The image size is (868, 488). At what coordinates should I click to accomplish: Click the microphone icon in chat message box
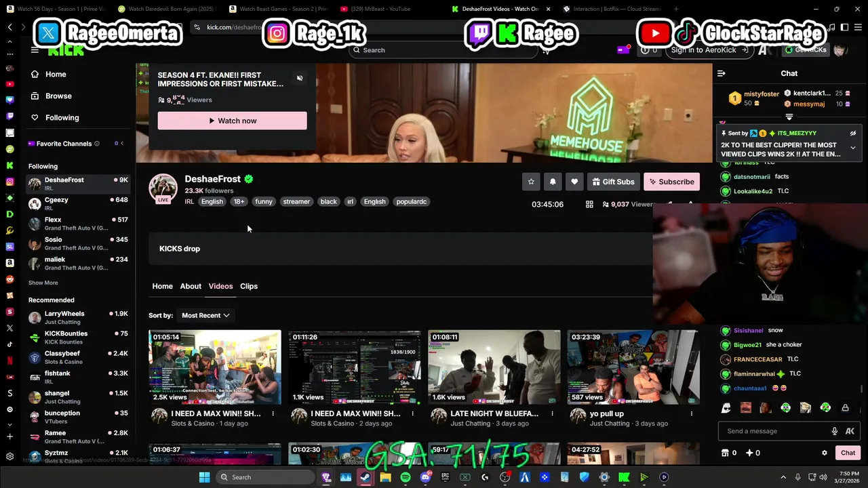pyautogui.click(x=835, y=431)
